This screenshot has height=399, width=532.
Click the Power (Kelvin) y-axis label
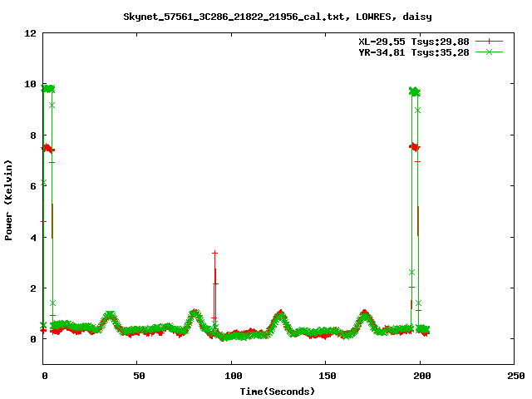pos(8,200)
